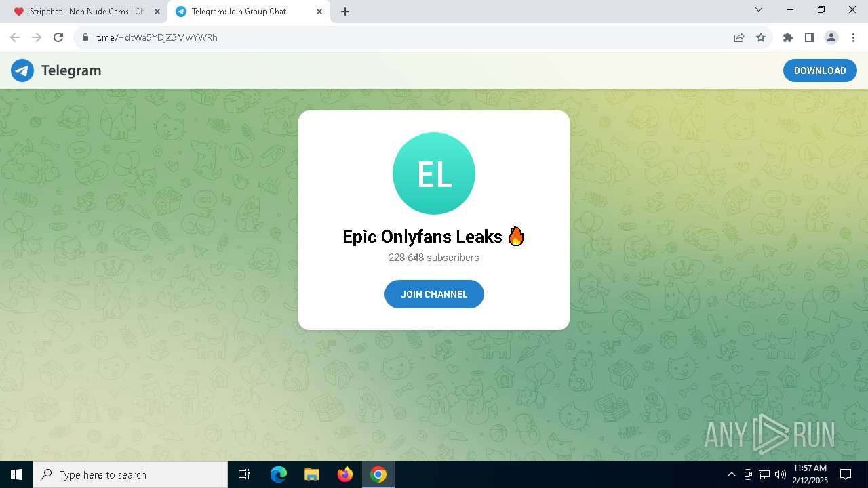Click the '228 648 subscribers' text
The width and height of the screenshot is (868, 488).
coord(434,258)
